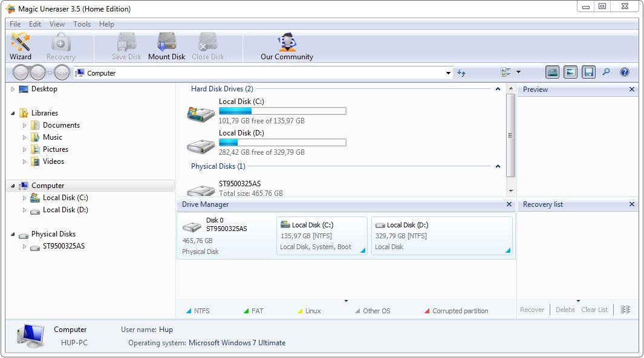Viewport: 644px width, 358px height.
Task: Click the Corrupted partition legend label
Action: (460, 311)
